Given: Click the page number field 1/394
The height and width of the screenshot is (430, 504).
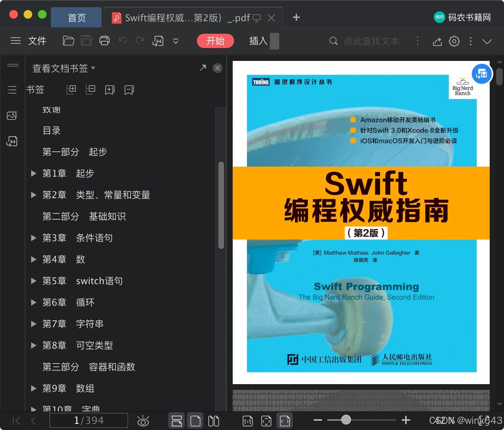Looking at the screenshot, I should 89,420.
